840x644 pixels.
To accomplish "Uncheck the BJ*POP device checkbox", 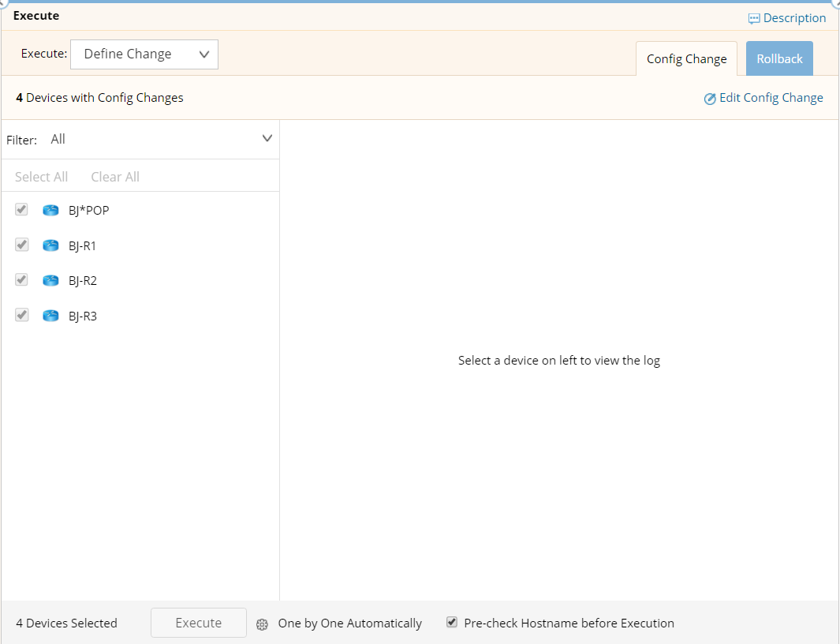I will point(22,210).
